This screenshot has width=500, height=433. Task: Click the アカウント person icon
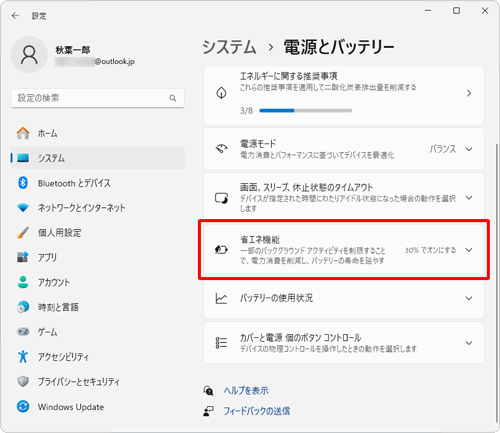coord(23,282)
